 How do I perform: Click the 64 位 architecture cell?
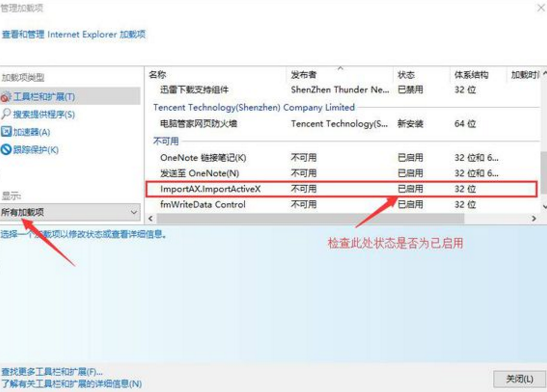[x=465, y=123]
